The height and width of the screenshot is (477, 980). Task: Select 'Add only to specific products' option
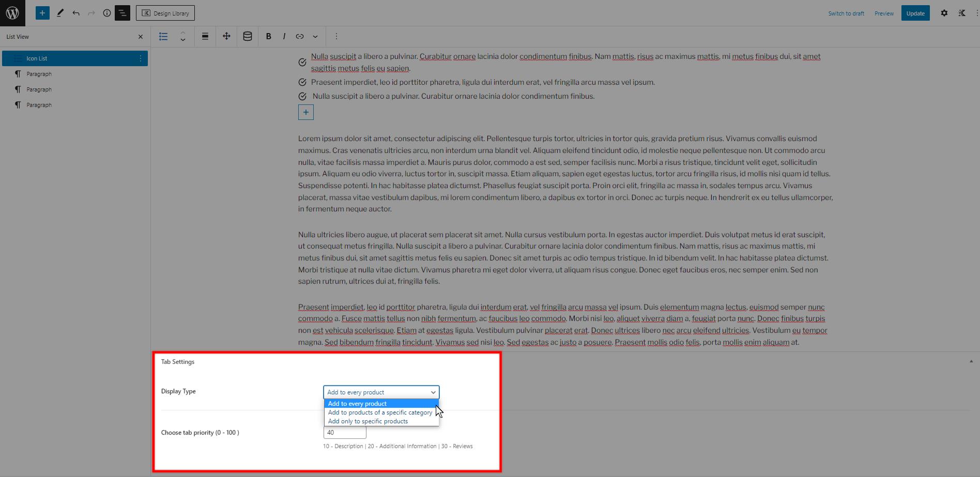pos(367,421)
